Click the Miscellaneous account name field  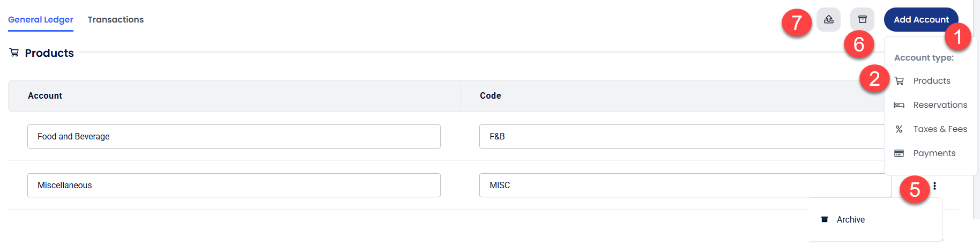point(234,186)
